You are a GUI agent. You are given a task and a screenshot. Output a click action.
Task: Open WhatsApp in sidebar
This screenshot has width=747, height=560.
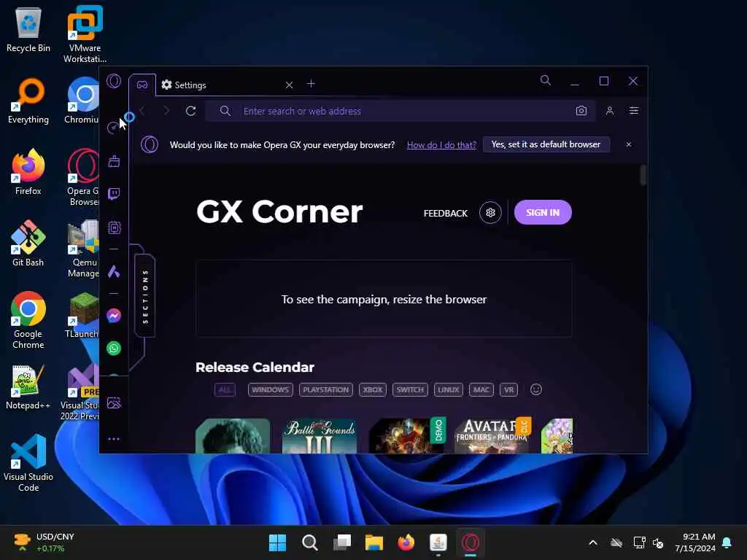click(114, 349)
